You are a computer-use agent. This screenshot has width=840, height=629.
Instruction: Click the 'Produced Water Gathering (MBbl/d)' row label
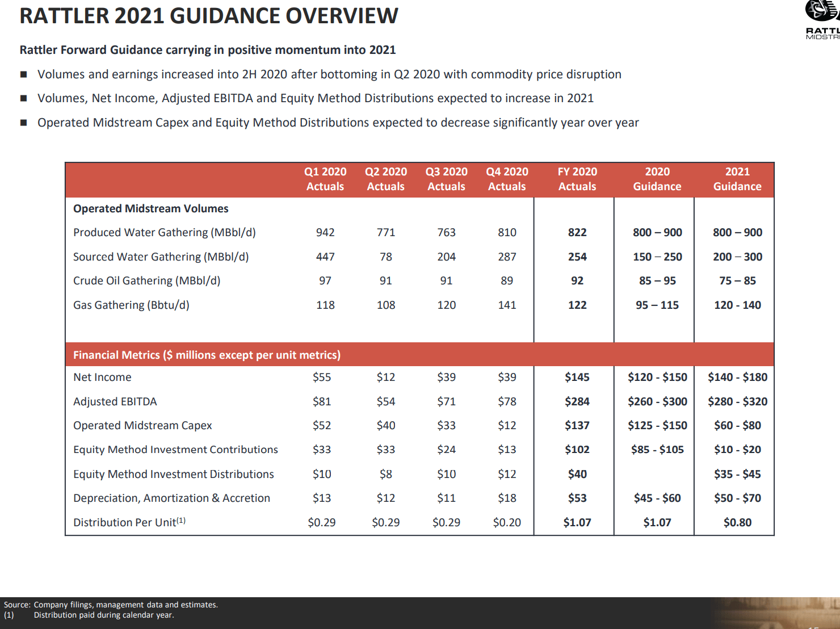click(165, 233)
